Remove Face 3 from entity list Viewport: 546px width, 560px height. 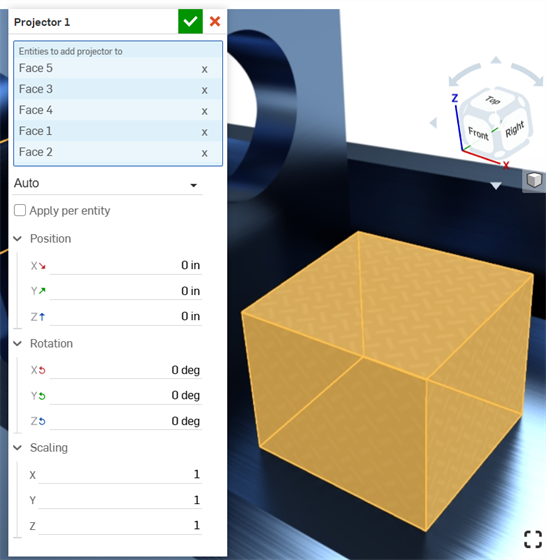204,90
